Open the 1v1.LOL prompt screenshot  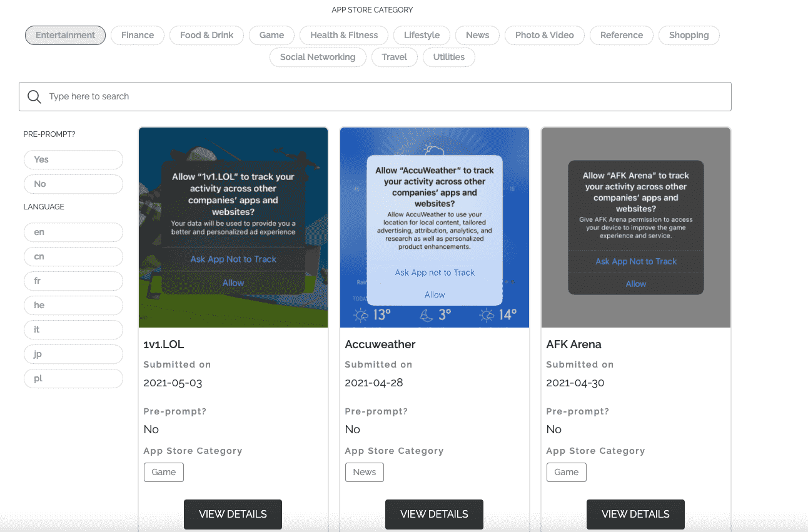pyautogui.click(x=233, y=228)
